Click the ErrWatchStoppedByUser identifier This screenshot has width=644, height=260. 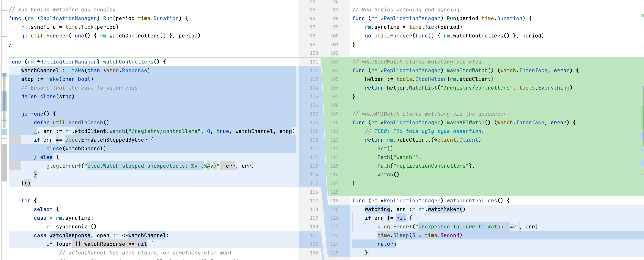point(114,140)
